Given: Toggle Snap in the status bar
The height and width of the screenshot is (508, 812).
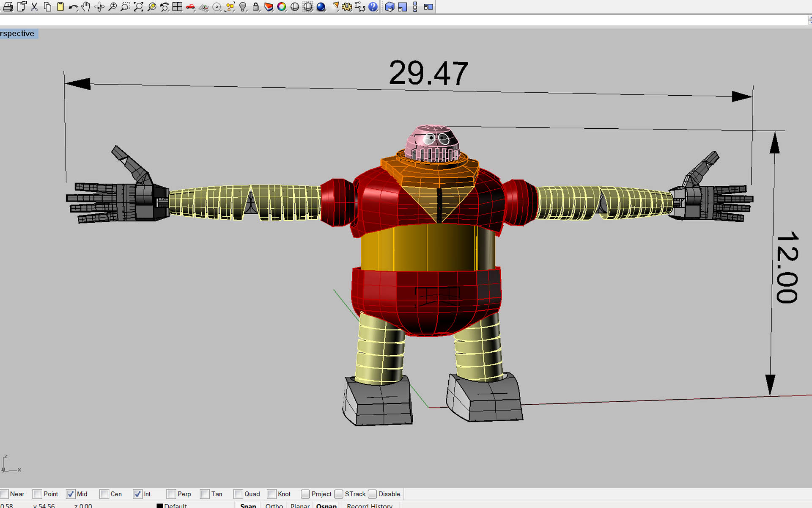Looking at the screenshot, I should [248, 505].
